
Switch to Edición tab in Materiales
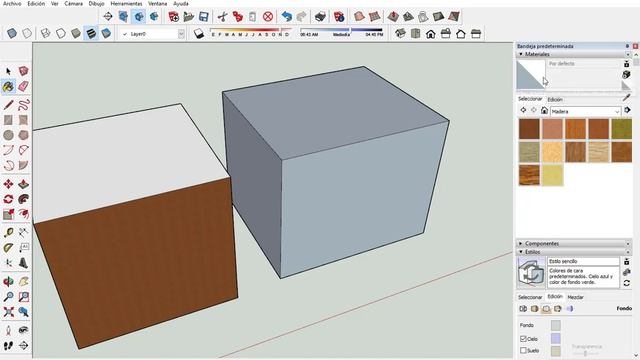[555, 99]
